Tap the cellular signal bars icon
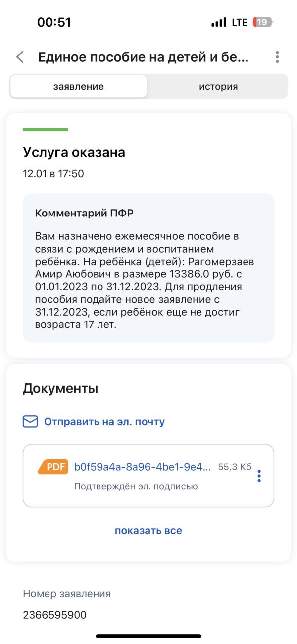 [x=218, y=23]
